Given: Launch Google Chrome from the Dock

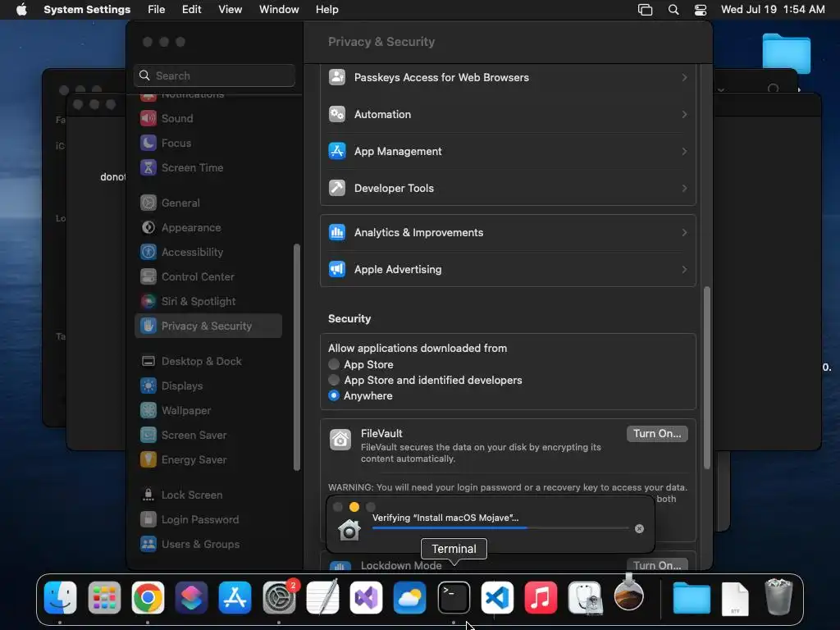Looking at the screenshot, I should [148, 597].
